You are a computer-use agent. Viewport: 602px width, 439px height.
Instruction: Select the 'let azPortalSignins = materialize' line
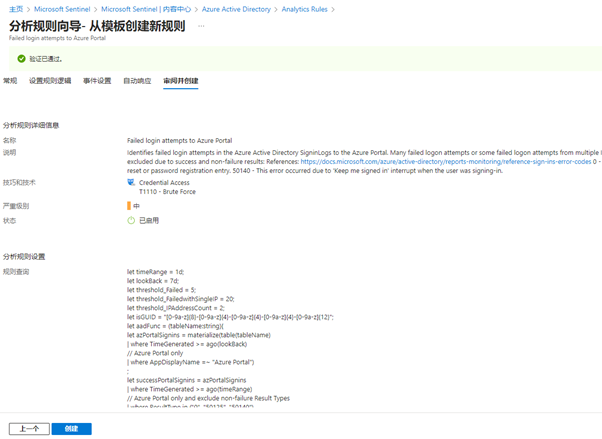[199, 335]
